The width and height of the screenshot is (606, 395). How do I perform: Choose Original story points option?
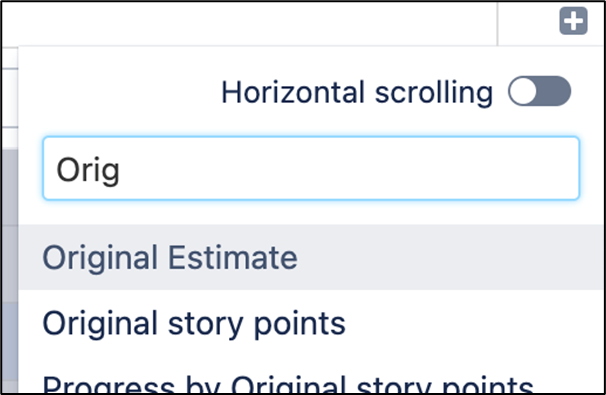coord(312,323)
